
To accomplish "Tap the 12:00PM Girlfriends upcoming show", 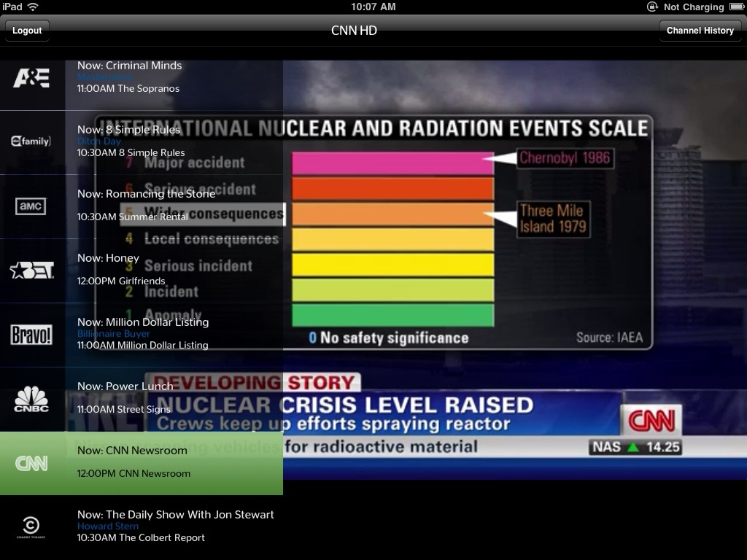I will (121, 281).
